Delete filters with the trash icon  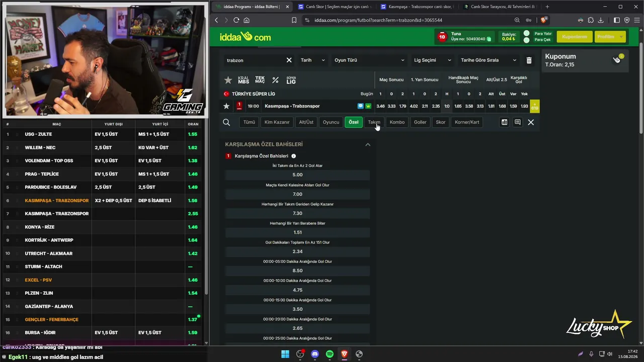click(x=529, y=60)
